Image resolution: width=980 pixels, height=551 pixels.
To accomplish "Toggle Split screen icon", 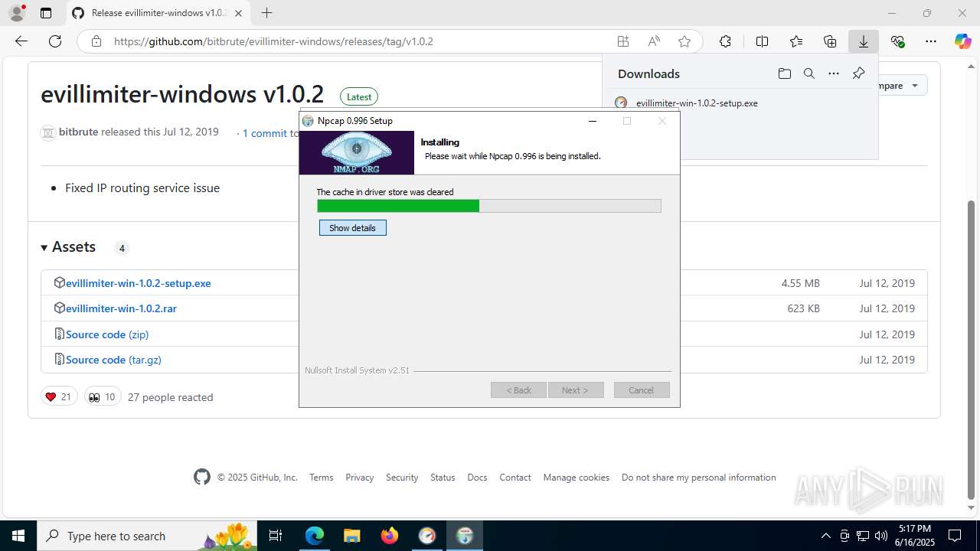I will 762,41.
